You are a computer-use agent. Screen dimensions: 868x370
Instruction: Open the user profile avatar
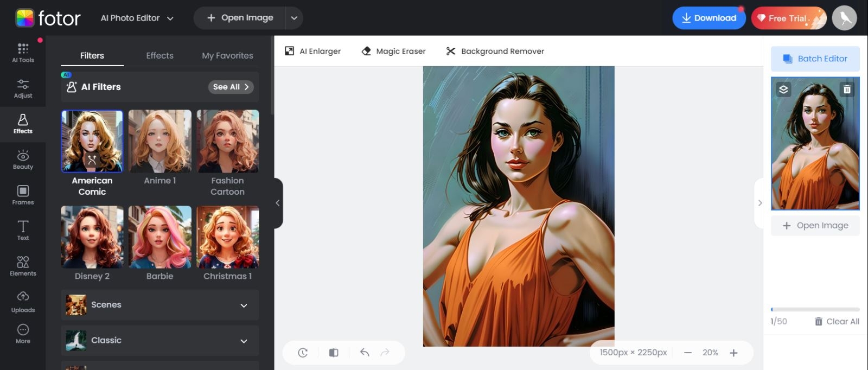[845, 18]
